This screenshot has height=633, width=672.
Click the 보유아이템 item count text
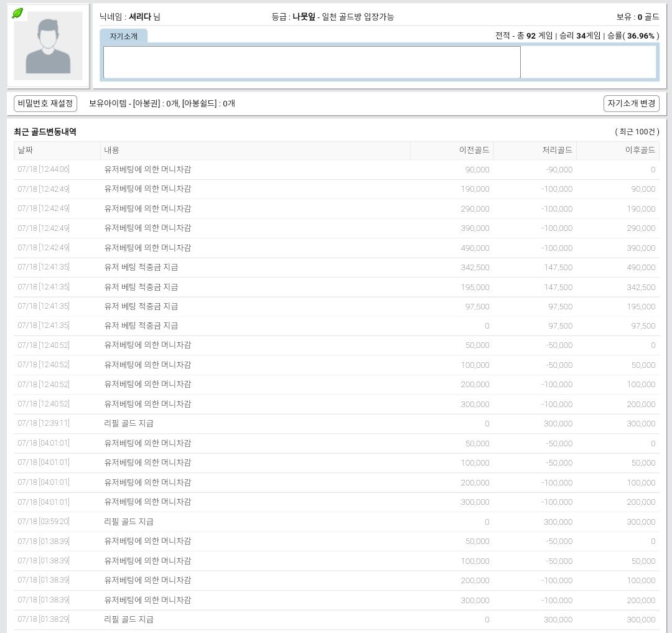click(x=162, y=103)
